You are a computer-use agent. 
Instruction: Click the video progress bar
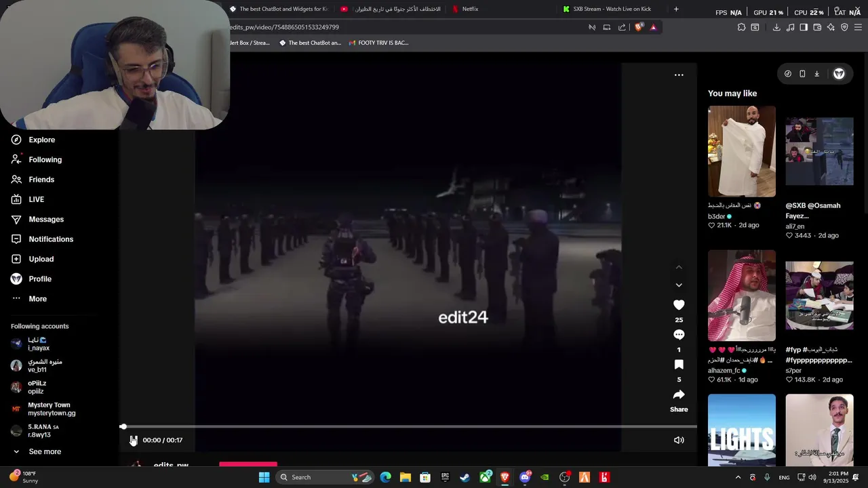point(408,426)
